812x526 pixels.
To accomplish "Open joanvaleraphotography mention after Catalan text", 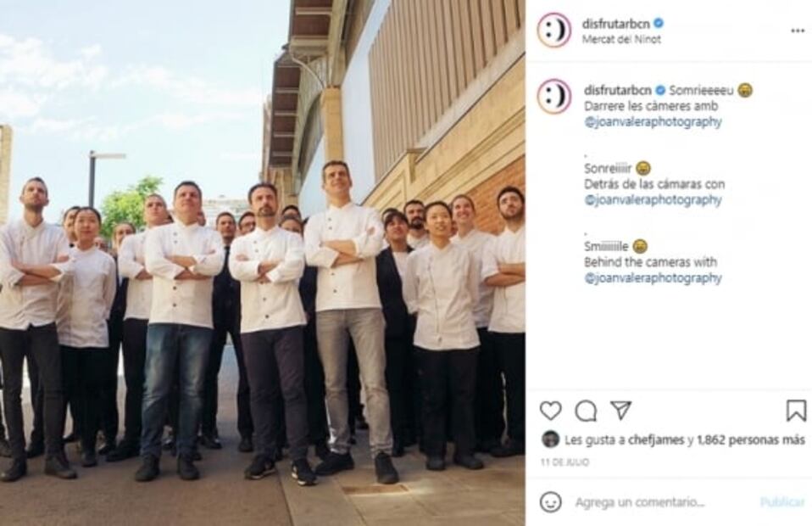I will click(653, 122).
